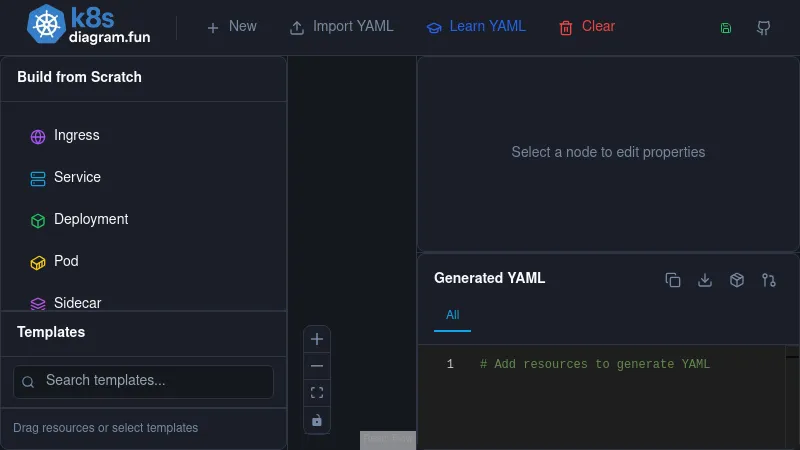Select the Service resource
This screenshot has width=800, height=450.
(x=77, y=178)
